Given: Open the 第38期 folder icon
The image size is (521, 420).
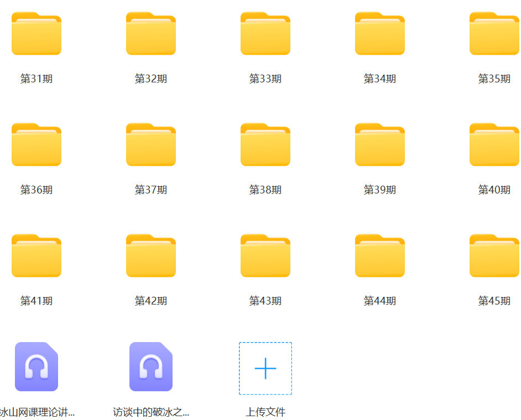Looking at the screenshot, I should pos(265,144).
